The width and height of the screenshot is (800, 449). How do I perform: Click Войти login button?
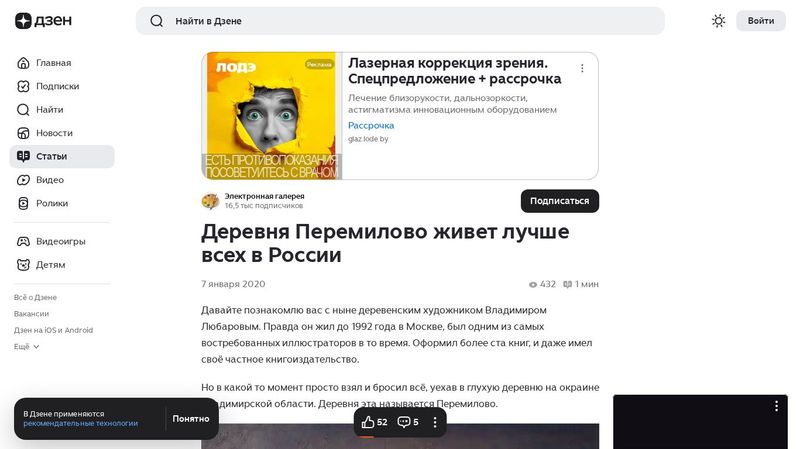(x=761, y=21)
